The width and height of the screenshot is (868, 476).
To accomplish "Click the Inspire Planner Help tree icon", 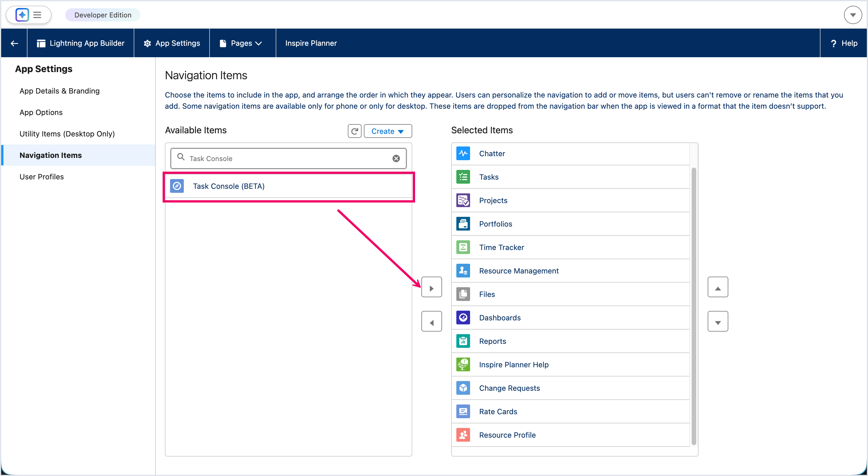I will click(x=463, y=364).
